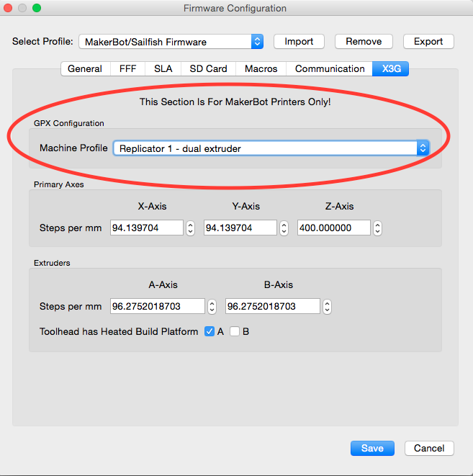Click the Import button
Image resolution: width=473 pixels, height=476 pixels.
[299, 42]
